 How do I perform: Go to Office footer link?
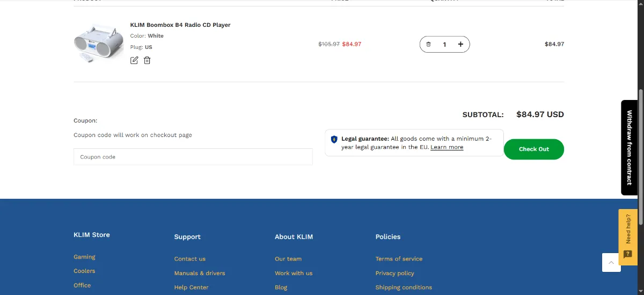pos(82,285)
